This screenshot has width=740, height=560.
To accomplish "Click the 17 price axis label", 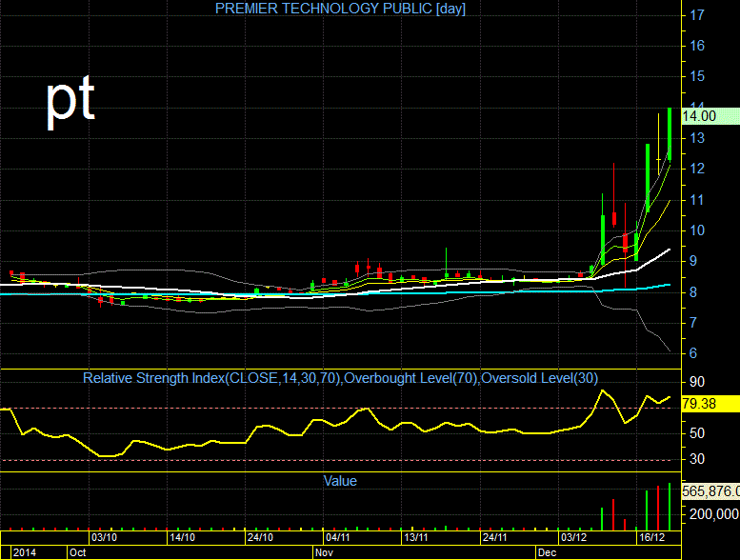I will [697, 15].
